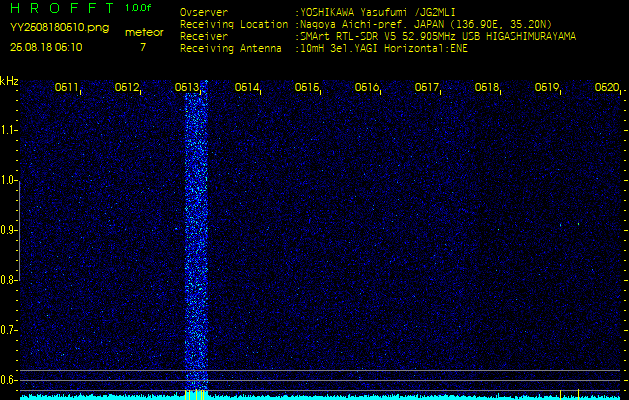Click the yellow detection markers below the 0513 burst

click(x=195, y=394)
